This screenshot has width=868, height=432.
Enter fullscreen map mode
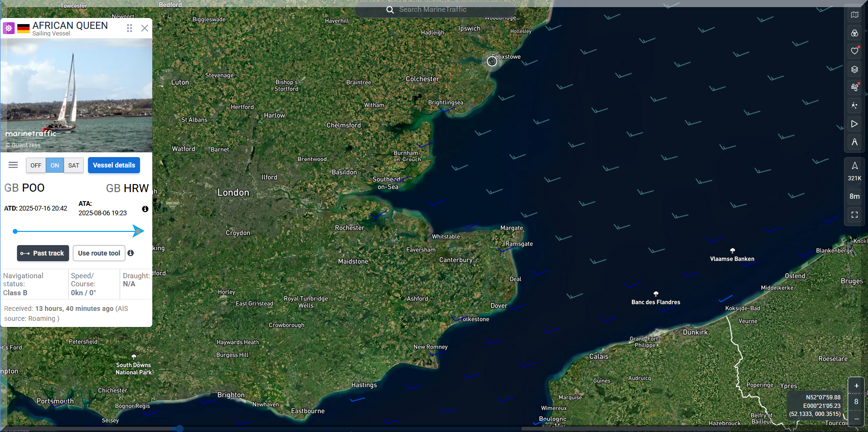pyautogui.click(x=854, y=215)
